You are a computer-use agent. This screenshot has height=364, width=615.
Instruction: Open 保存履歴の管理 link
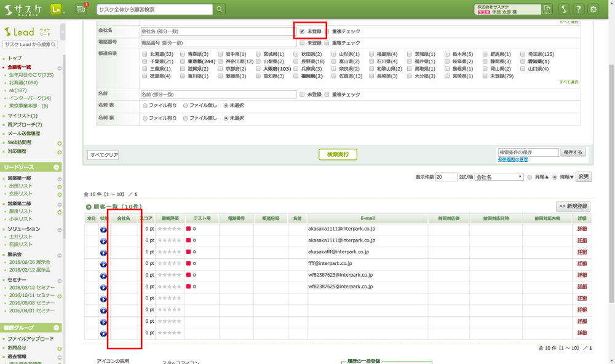point(513,160)
